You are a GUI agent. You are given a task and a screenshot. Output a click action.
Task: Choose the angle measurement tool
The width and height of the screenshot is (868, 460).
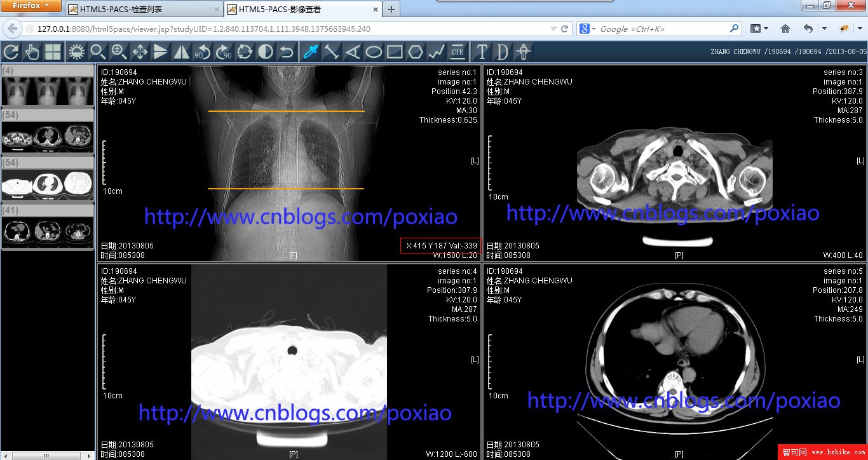click(353, 52)
